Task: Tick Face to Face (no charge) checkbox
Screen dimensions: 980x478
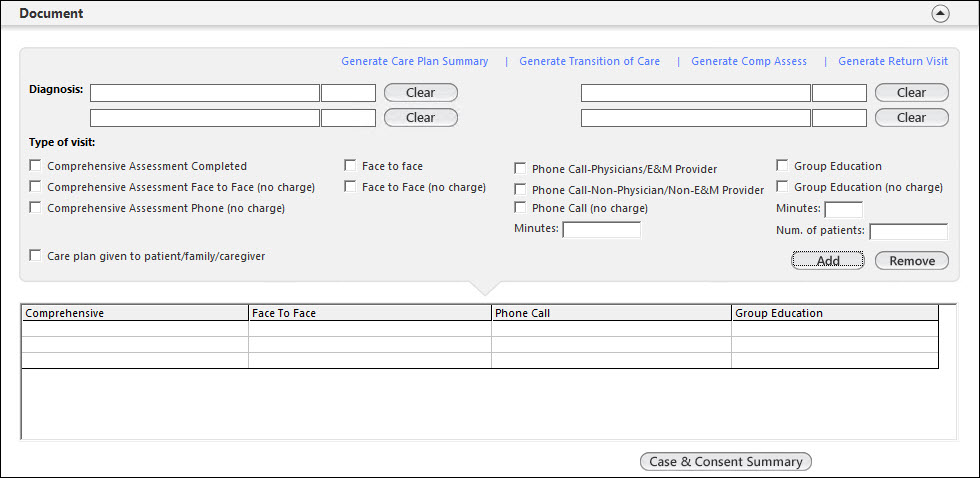Action: (x=350, y=187)
